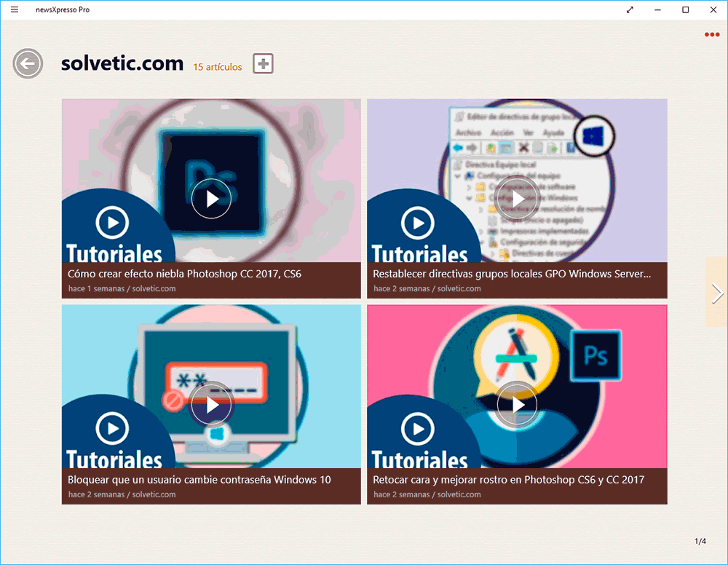This screenshot has height=565, width=728.
Task: Open 'Cómo crear efecto niebla Photoshop' title
Action: (x=184, y=274)
